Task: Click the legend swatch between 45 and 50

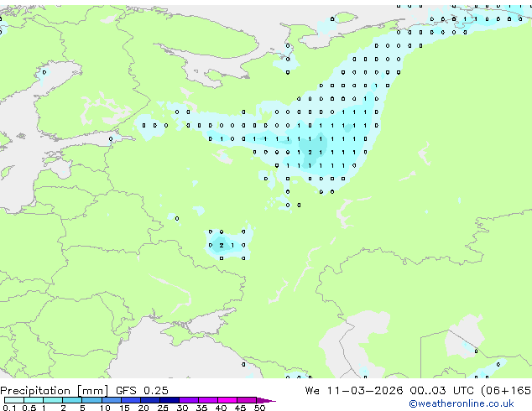Action: pos(247,400)
